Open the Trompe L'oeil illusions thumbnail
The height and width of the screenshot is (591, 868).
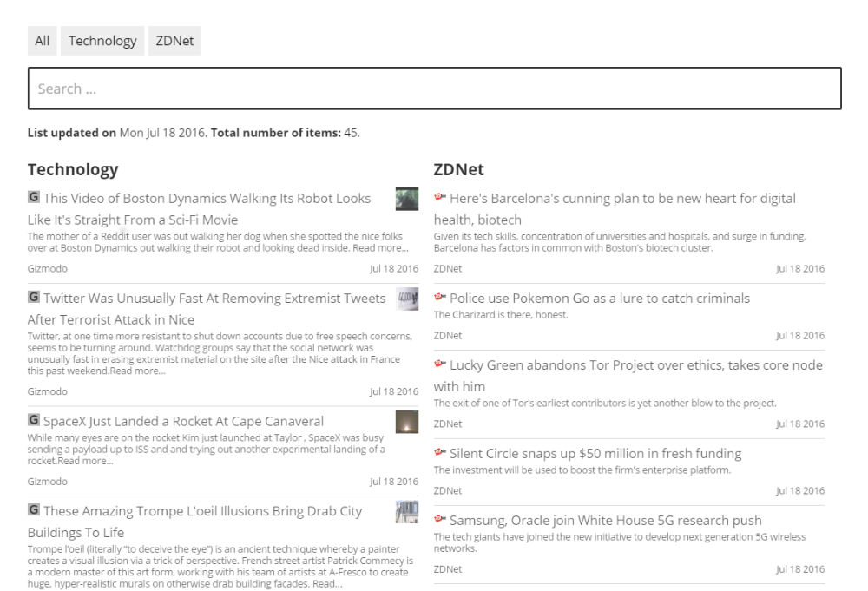pyautogui.click(x=407, y=512)
